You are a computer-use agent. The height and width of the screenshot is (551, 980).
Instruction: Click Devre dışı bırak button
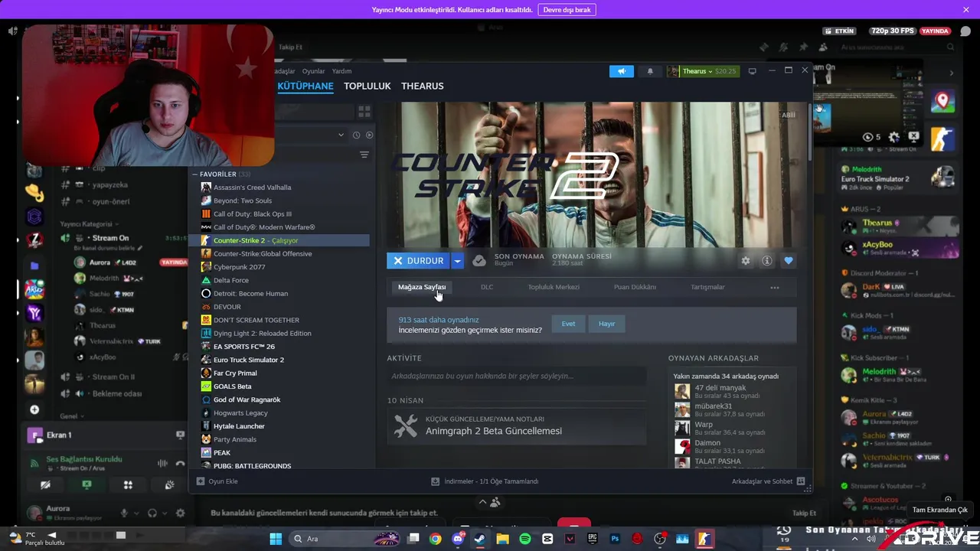point(567,10)
